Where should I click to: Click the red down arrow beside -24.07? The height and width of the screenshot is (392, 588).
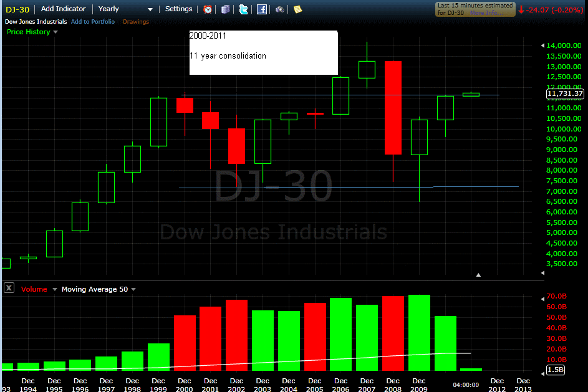pos(521,10)
